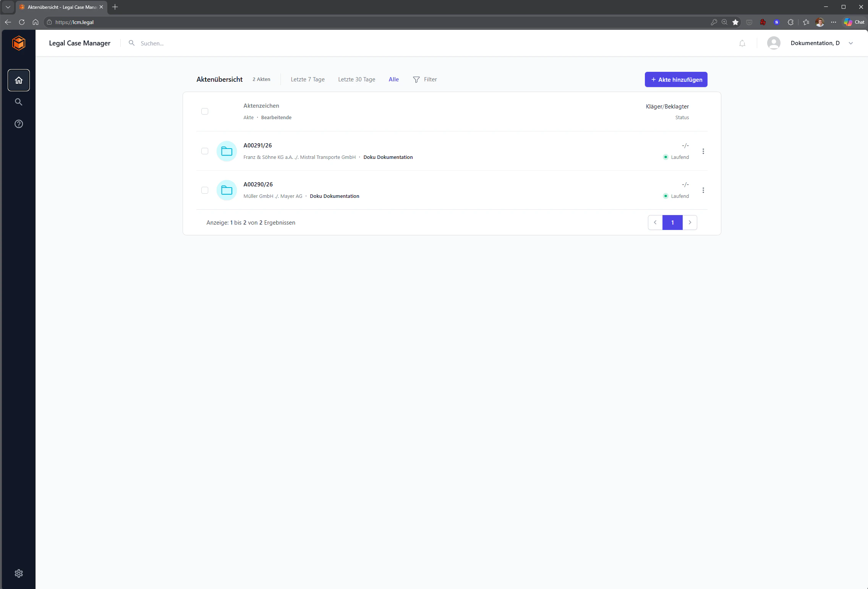868x589 pixels.
Task: Click the user avatar icon
Action: pos(774,43)
